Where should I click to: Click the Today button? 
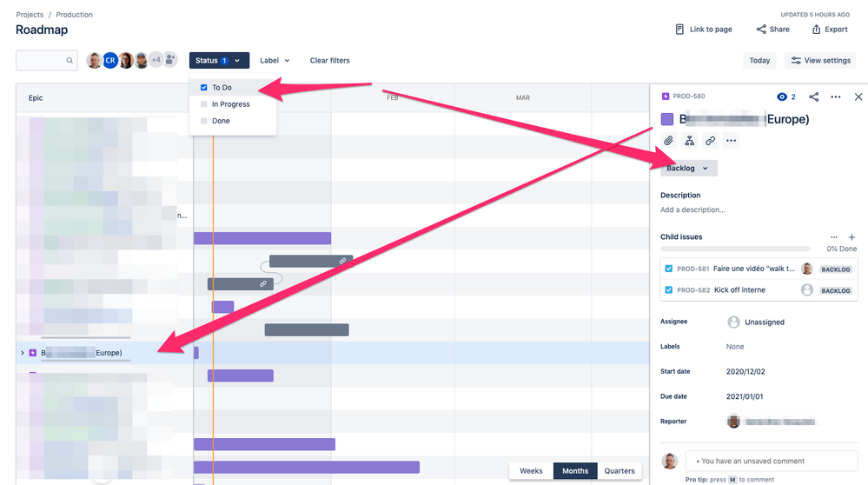tap(759, 60)
